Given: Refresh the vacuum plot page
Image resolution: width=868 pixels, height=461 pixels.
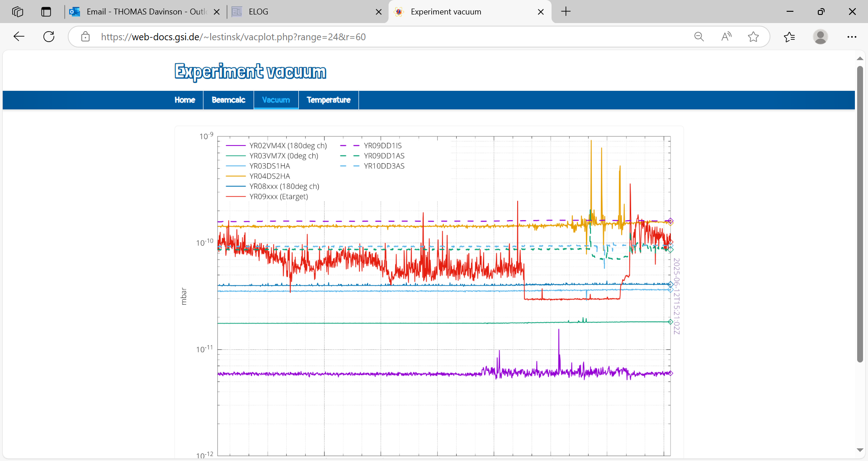Looking at the screenshot, I should click(49, 37).
